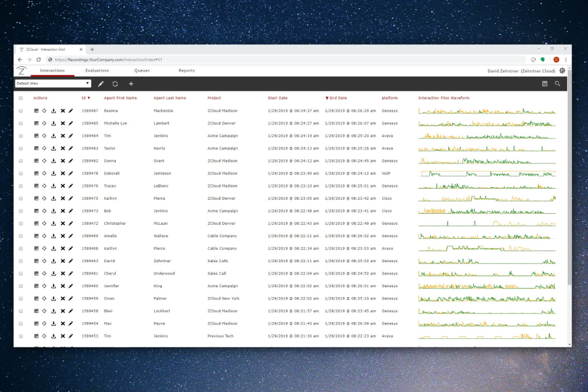Screen dimensions: 588x392
Task: Refresh the interaction grid
Action: (115, 84)
